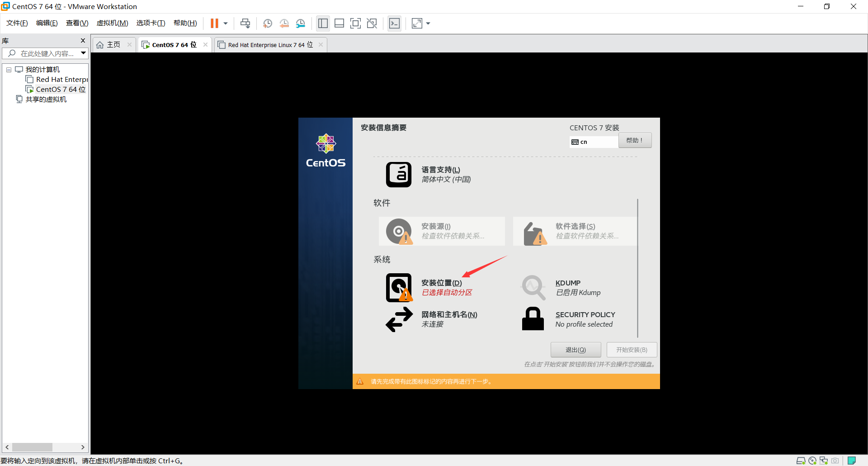Send Ctrl+Alt+Del to the guest
The image size is (868, 466).
(x=245, y=23)
